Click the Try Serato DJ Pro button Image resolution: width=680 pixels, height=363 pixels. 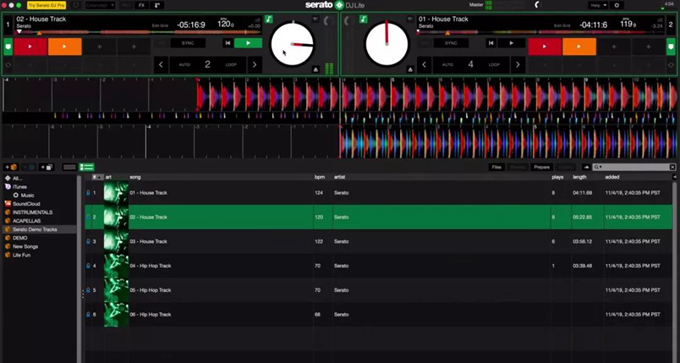pyautogui.click(x=46, y=5)
